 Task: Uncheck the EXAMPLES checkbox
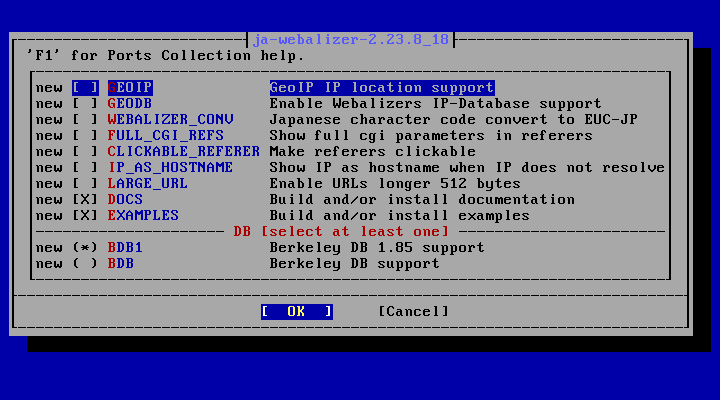pyautogui.click(x=85, y=215)
